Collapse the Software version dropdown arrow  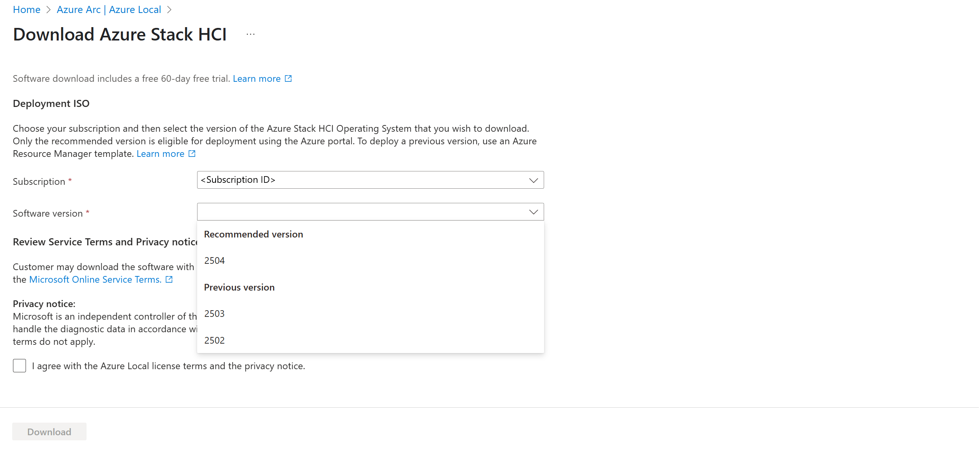pyautogui.click(x=533, y=212)
